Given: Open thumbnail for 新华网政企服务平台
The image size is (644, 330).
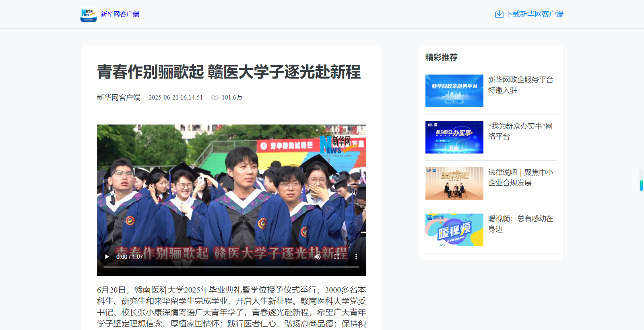Looking at the screenshot, I should point(454,91).
